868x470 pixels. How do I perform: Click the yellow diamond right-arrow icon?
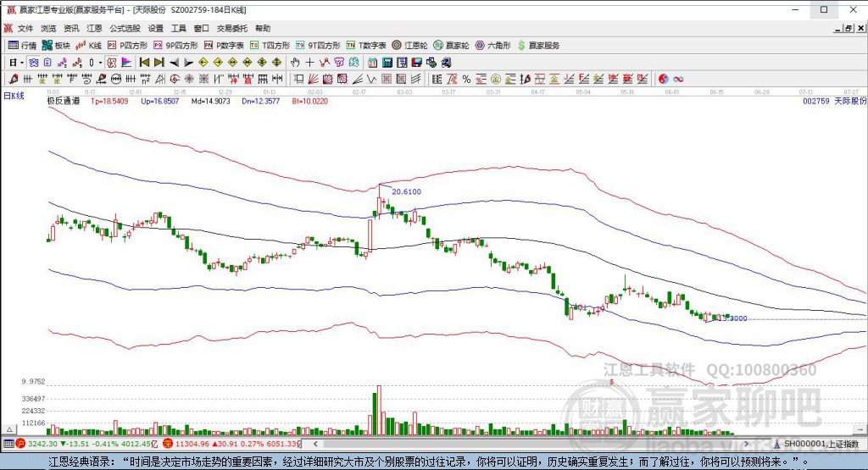coord(218,63)
